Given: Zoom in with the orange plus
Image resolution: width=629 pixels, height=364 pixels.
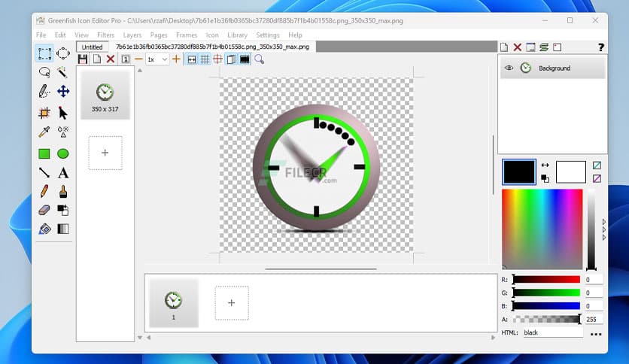Looking at the screenshot, I should [176, 59].
